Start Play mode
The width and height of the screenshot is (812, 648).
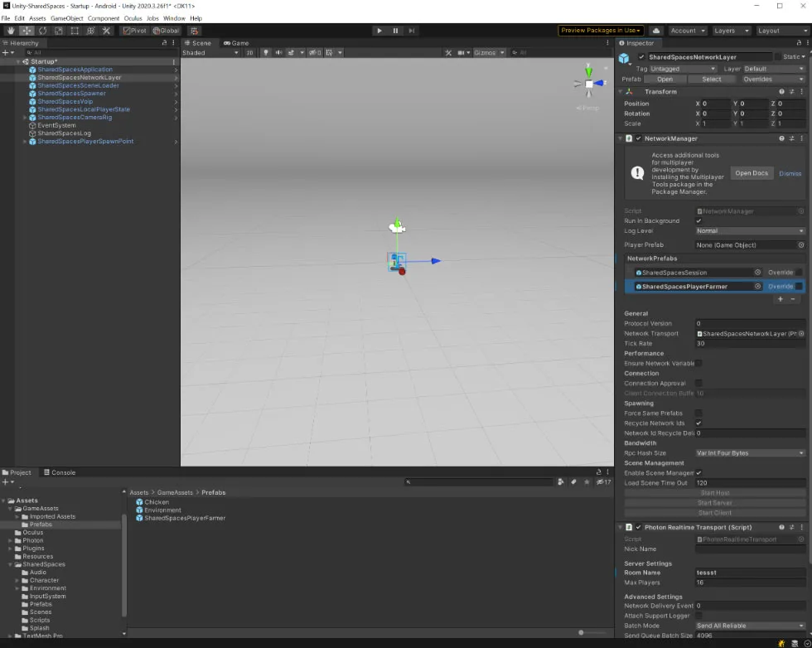tap(379, 31)
